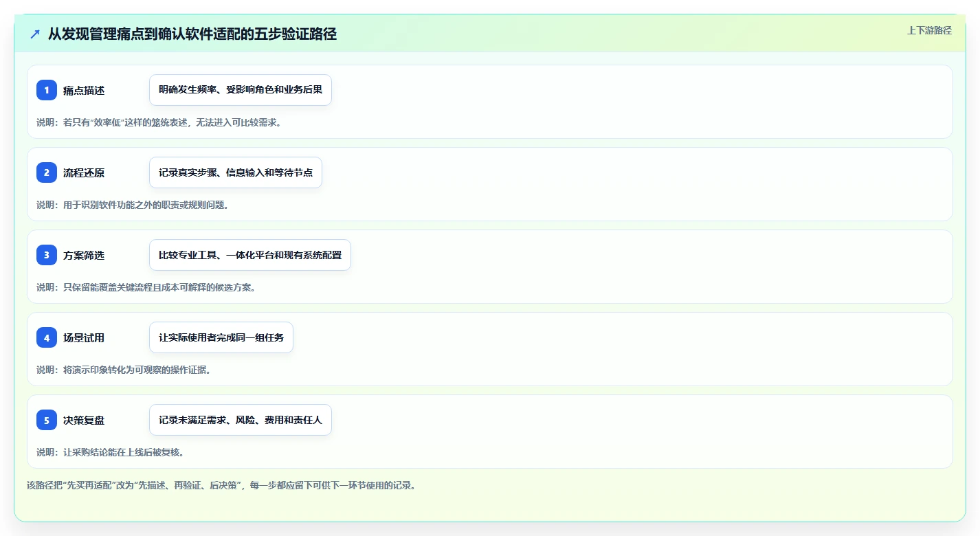
Task: Click the 决策复盘 step label
Action: (84, 420)
